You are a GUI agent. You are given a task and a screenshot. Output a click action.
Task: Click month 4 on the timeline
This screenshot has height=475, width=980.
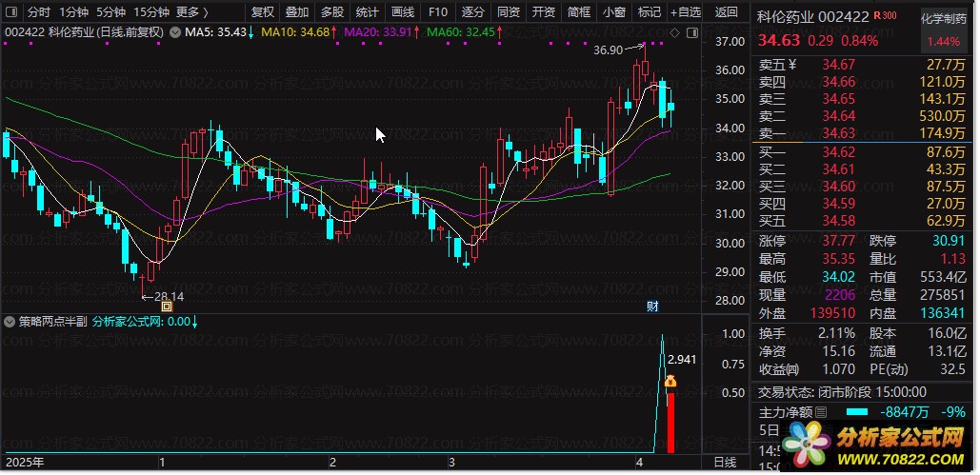[639, 464]
